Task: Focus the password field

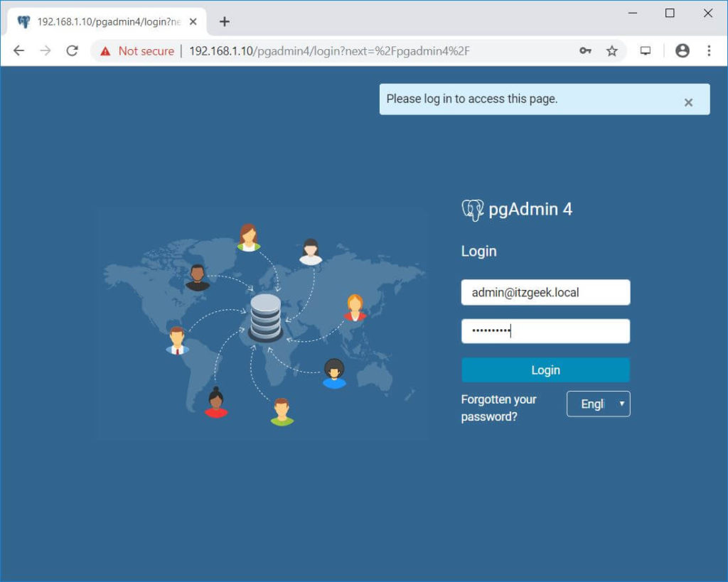Action: (x=545, y=331)
